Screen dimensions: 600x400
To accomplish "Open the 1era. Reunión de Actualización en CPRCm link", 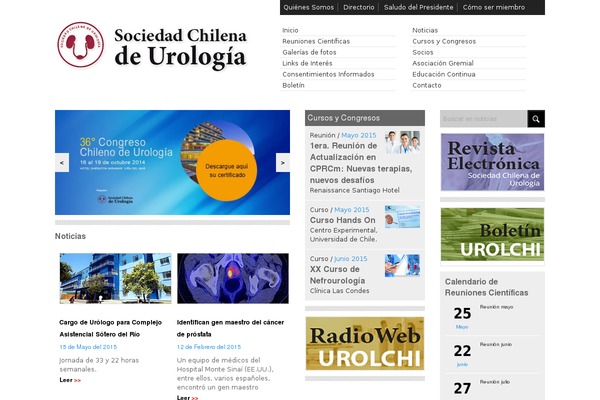I will (361, 163).
